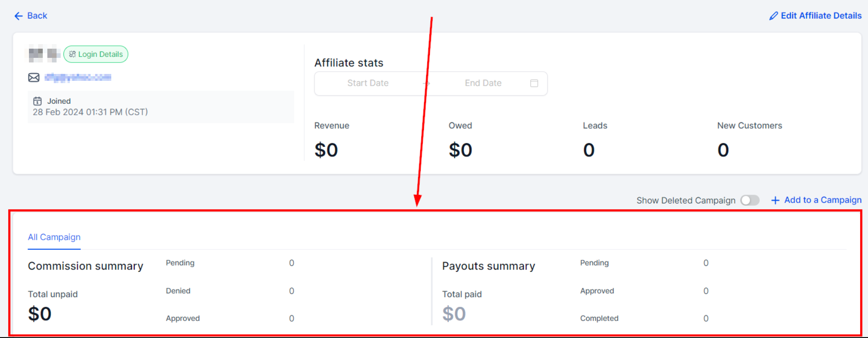Click the pencil edit icon

pyautogui.click(x=774, y=16)
